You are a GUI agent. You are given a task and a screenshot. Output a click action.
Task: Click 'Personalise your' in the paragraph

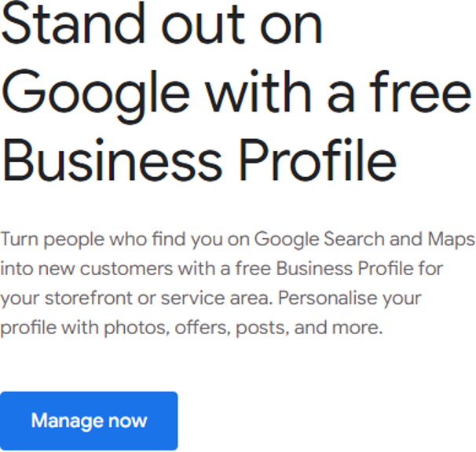click(x=350, y=299)
